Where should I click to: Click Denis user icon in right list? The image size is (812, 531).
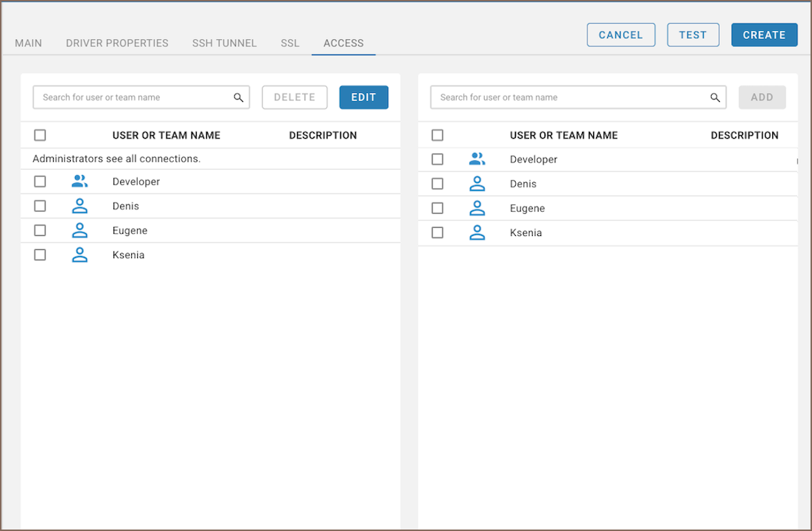477,184
